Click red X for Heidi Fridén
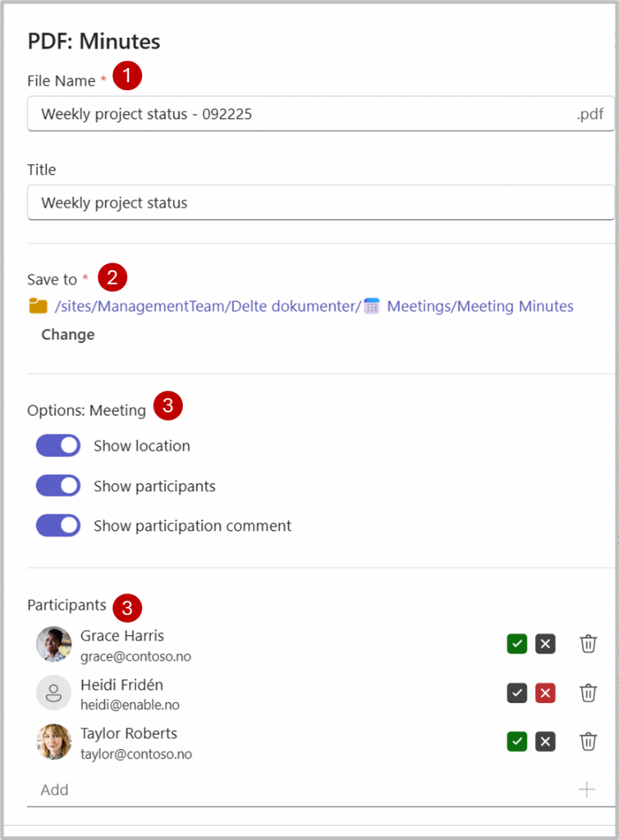619x840 pixels. tap(545, 693)
